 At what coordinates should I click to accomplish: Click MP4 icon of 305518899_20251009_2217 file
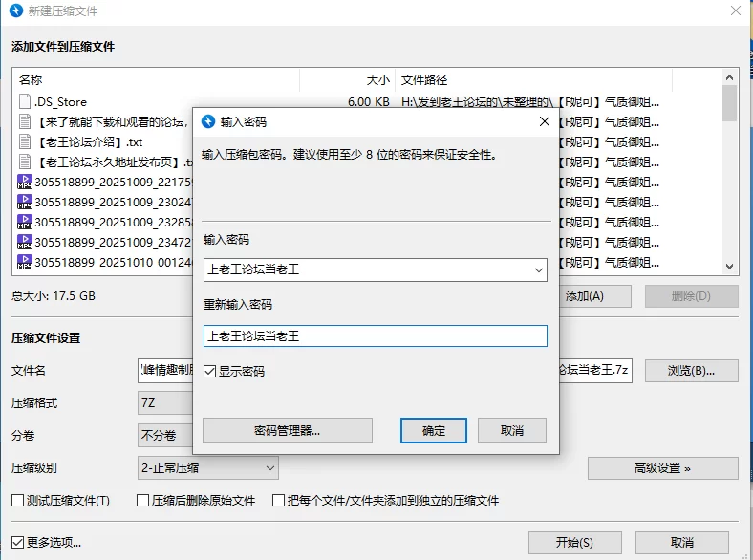[25, 182]
